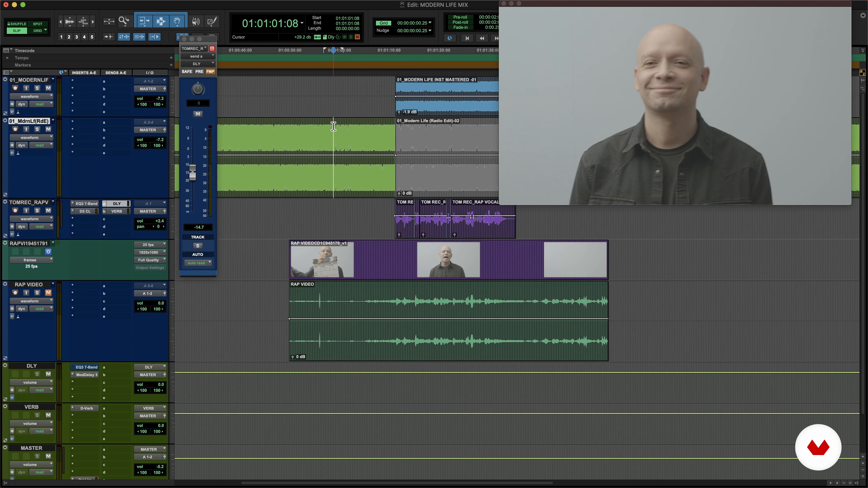
Task: Toggle PRE fader send button
Action: point(199,72)
